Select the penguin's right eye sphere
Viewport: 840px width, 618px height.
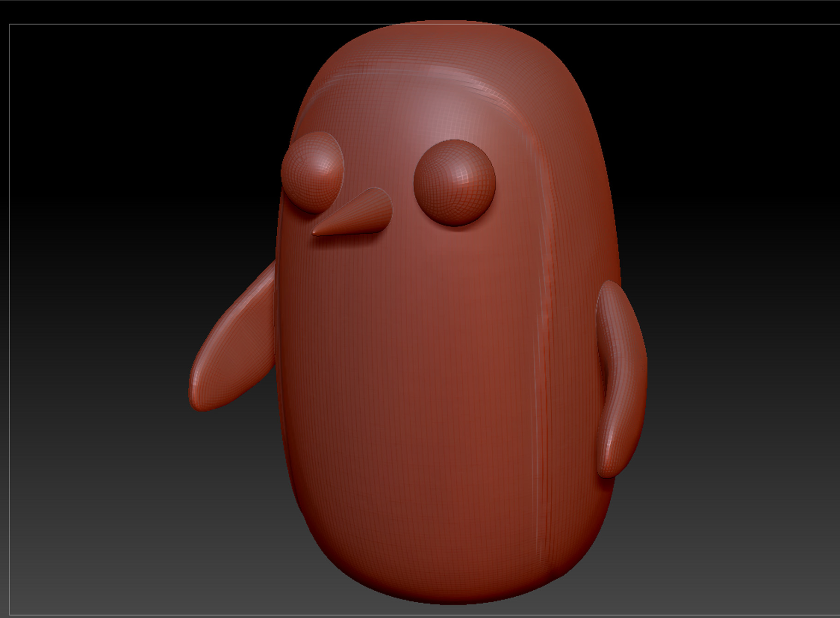pos(455,183)
